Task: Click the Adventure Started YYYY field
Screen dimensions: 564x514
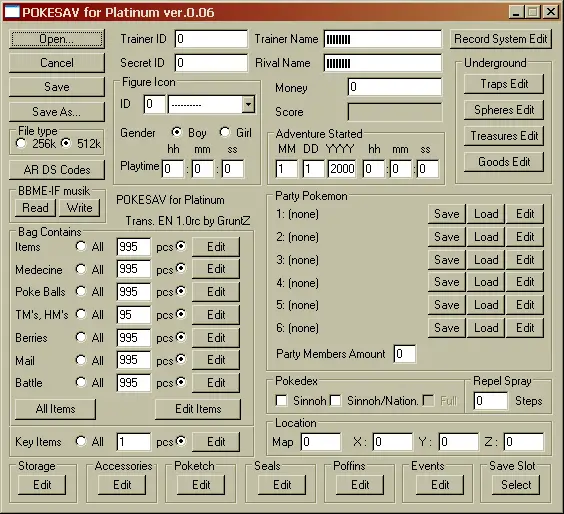Action: (x=342, y=169)
